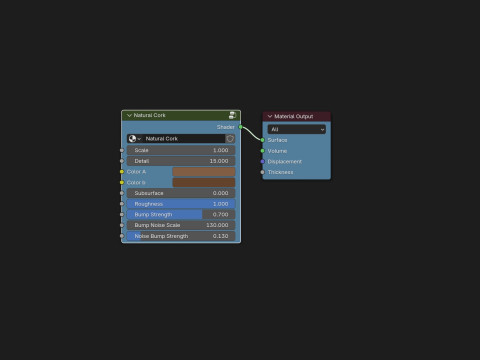The image size is (480, 360).
Task: Open the Color A swatch
Action: pos(204,172)
